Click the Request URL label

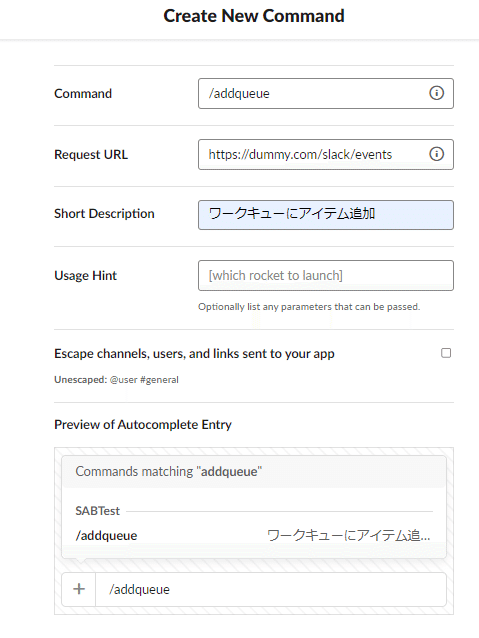coord(91,155)
